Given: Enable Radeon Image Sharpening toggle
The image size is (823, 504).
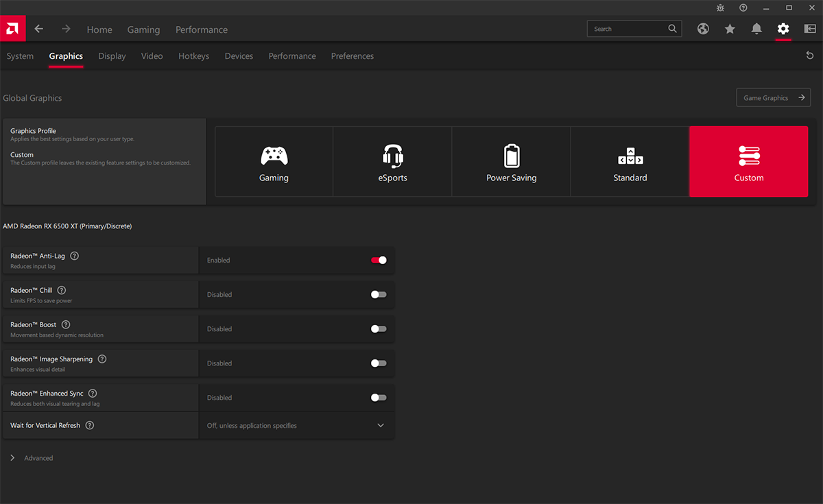Looking at the screenshot, I should (379, 363).
